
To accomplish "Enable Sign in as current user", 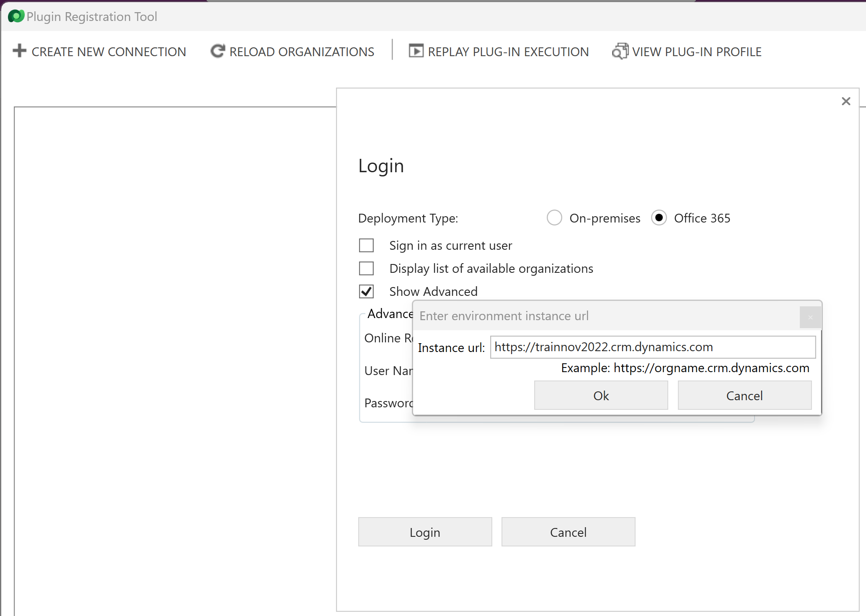I will [367, 246].
